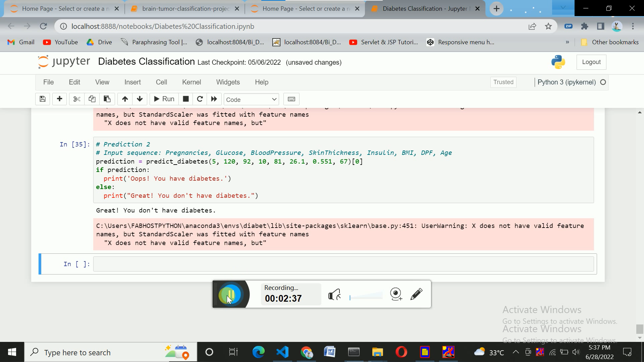This screenshot has width=644, height=362.
Task: Copy selected cells icon
Action: pos(92,99)
